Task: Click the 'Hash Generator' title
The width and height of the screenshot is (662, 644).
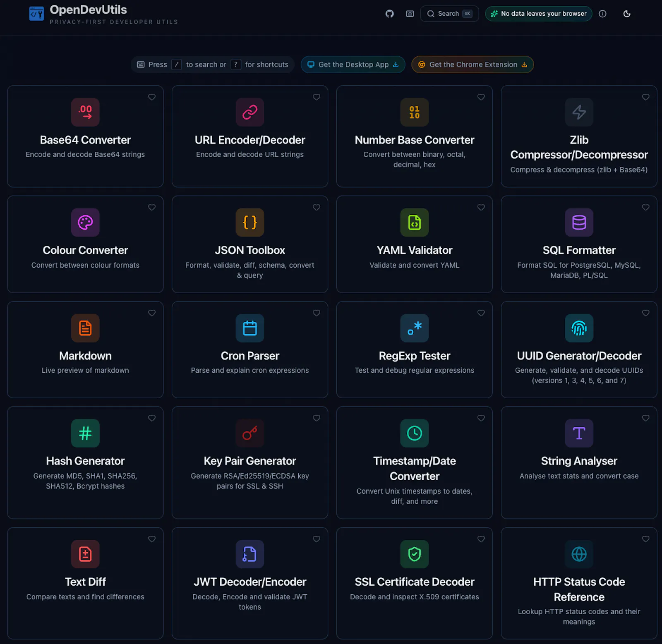Action: click(x=85, y=461)
